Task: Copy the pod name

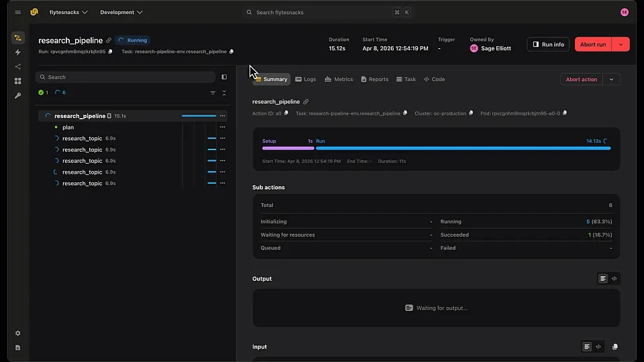Action: point(565,113)
